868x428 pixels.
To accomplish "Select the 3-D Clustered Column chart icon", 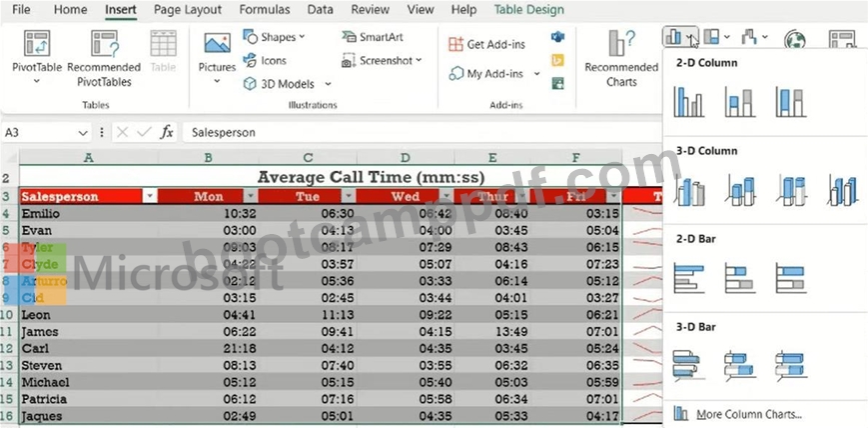I will click(x=688, y=190).
